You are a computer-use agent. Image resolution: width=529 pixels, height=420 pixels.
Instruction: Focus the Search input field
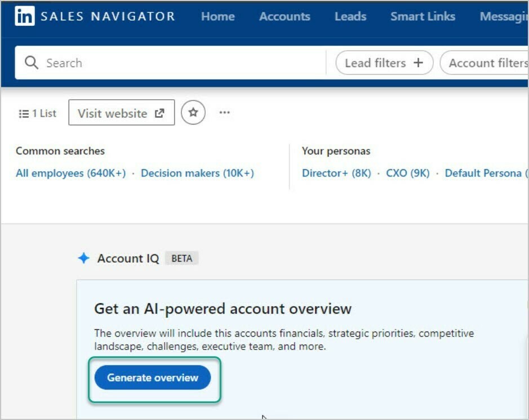170,63
